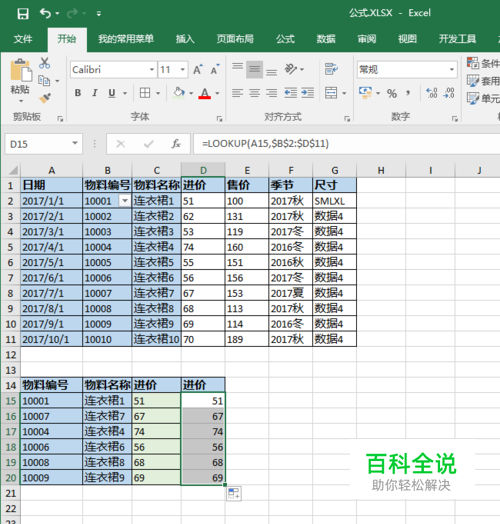Viewport: 500px width, 524px height.
Task: Toggle underline formatting
Action: pyautogui.click(x=112, y=93)
